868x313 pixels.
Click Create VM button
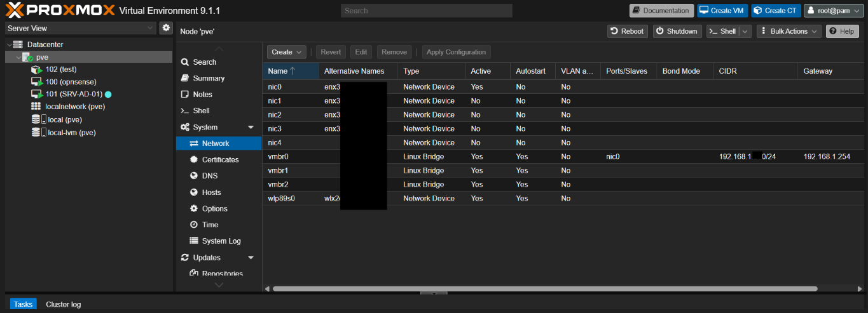click(x=722, y=10)
